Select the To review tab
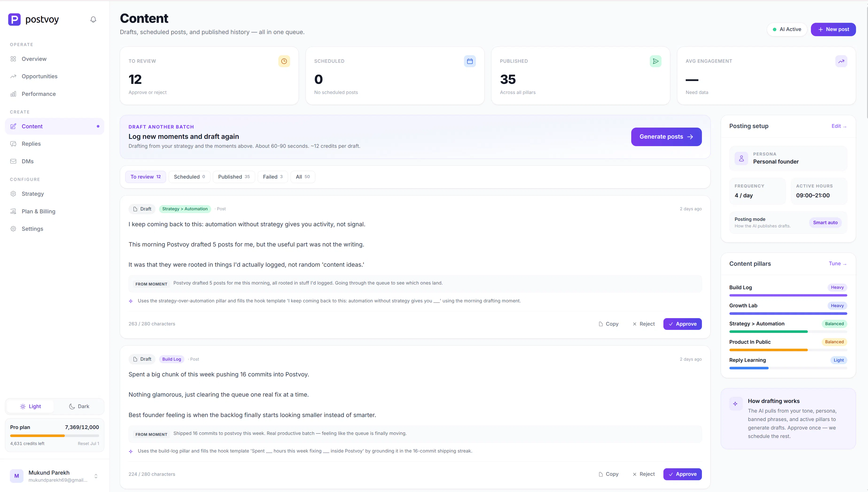Screen dimensions: 868x492 pyautogui.click(x=146, y=177)
